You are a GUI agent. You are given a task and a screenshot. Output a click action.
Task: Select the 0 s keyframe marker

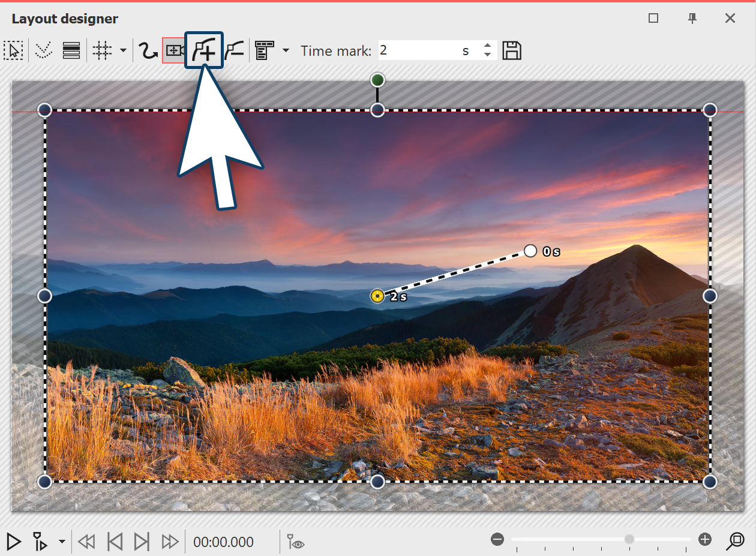click(x=530, y=251)
